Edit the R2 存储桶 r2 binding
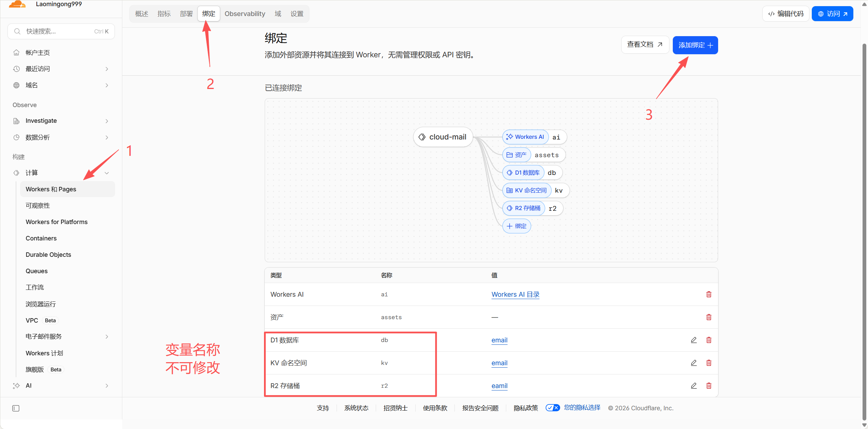This screenshot has height=429, width=868. [694, 386]
